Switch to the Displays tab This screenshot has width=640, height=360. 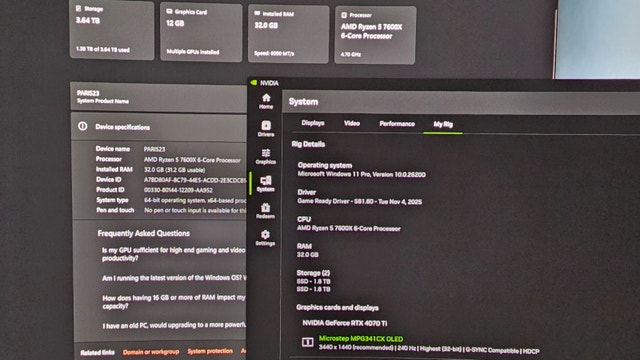point(313,123)
